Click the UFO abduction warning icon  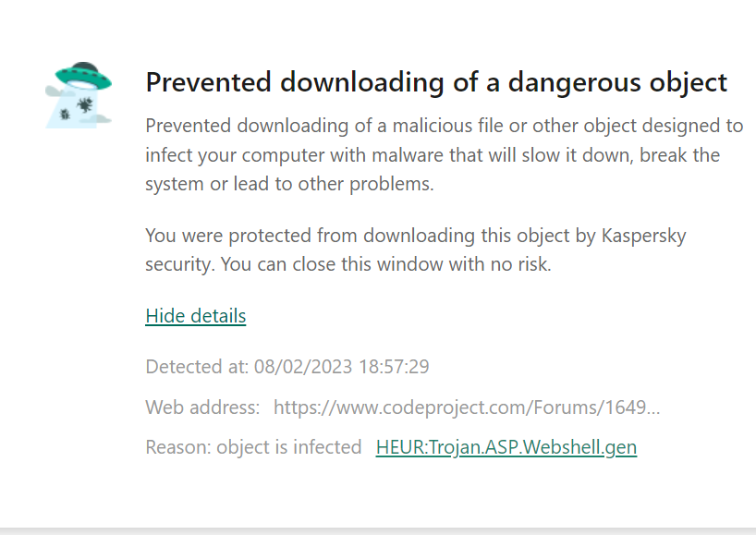pyautogui.click(x=79, y=95)
